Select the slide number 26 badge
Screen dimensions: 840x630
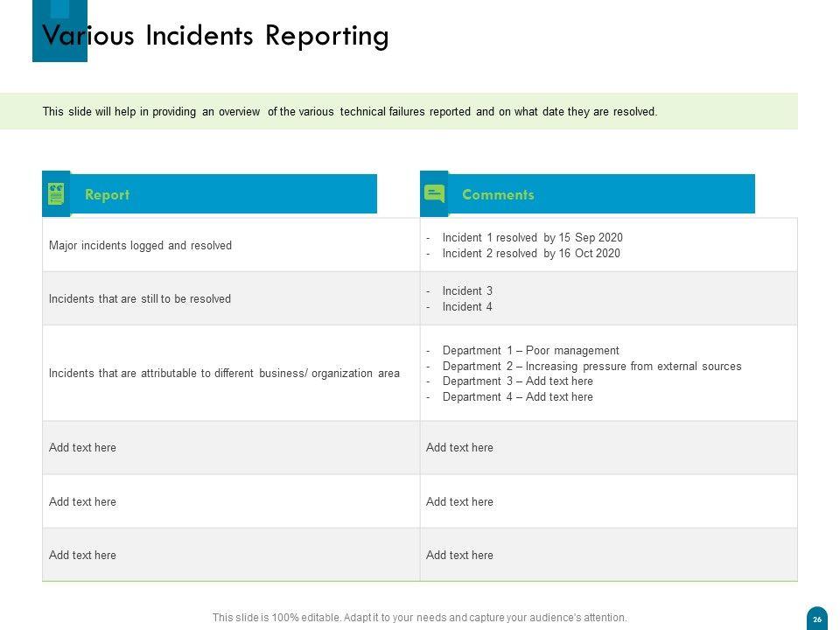click(817, 618)
